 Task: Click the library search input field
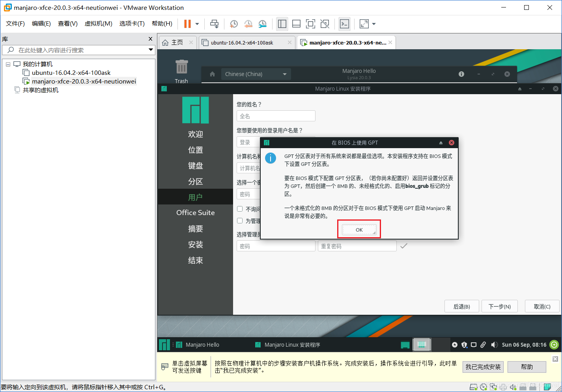[x=79, y=50]
